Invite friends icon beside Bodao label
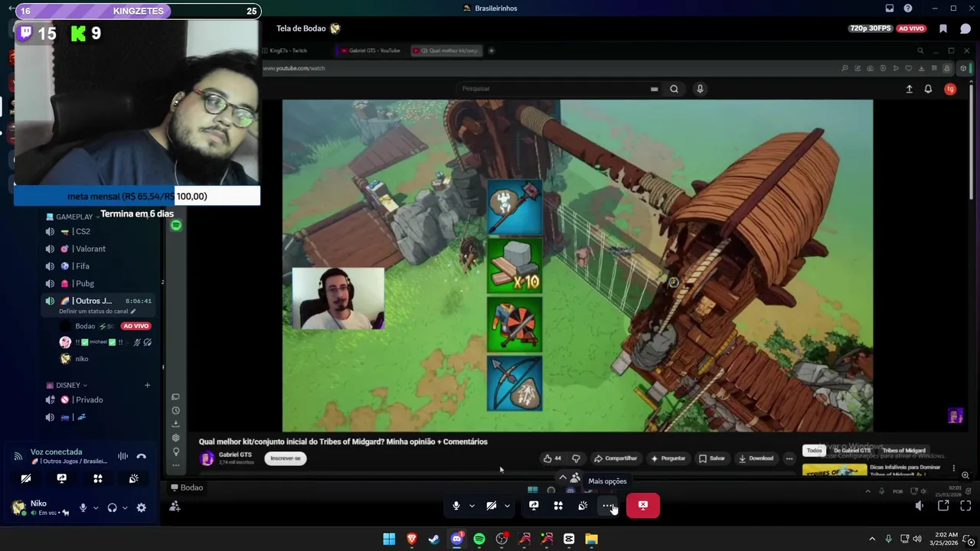The width and height of the screenshot is (980, 551). point(175,506)
